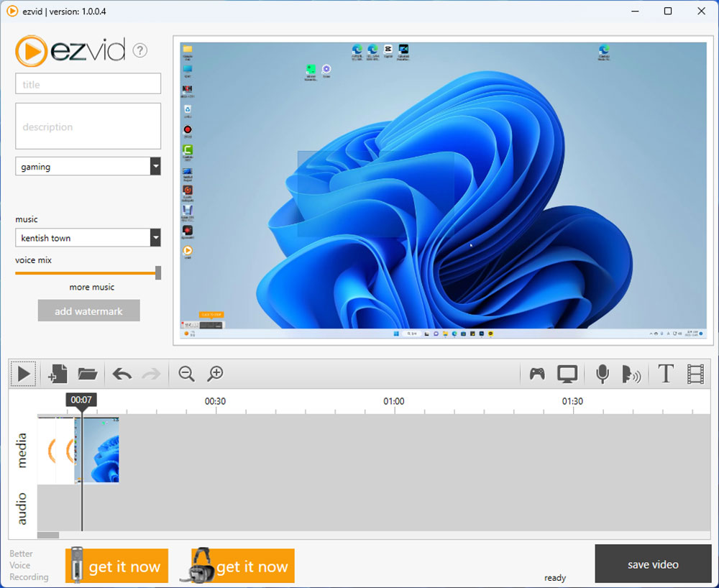
Task: Redo using the greyed forward arrow icon
Action: [x=151, y=374]
